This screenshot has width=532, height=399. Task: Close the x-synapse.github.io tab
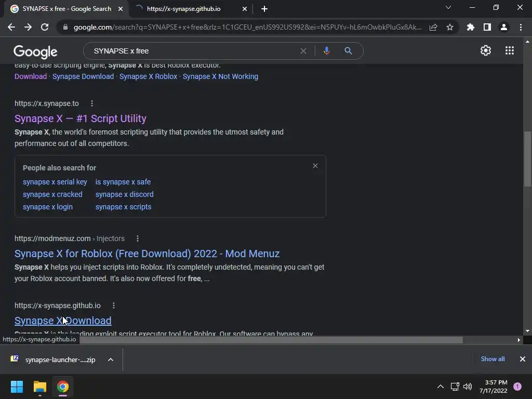[x=245, y=9]
